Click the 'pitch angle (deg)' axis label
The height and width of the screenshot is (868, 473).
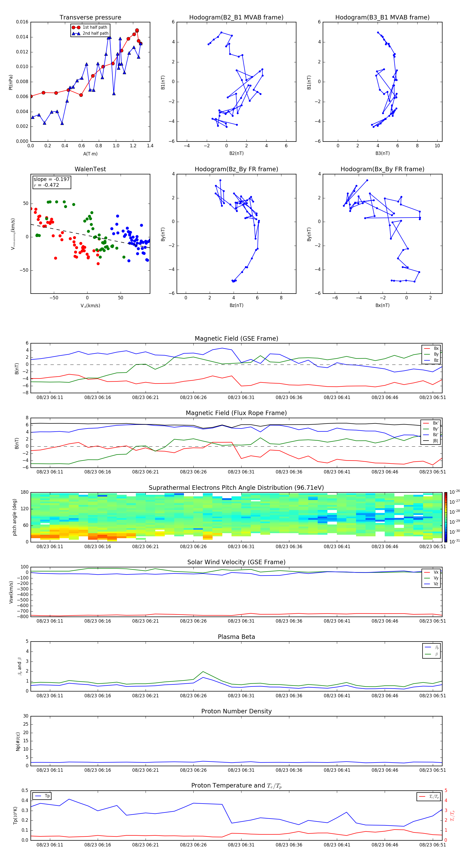pyautogui.click(x=14, y=517)
